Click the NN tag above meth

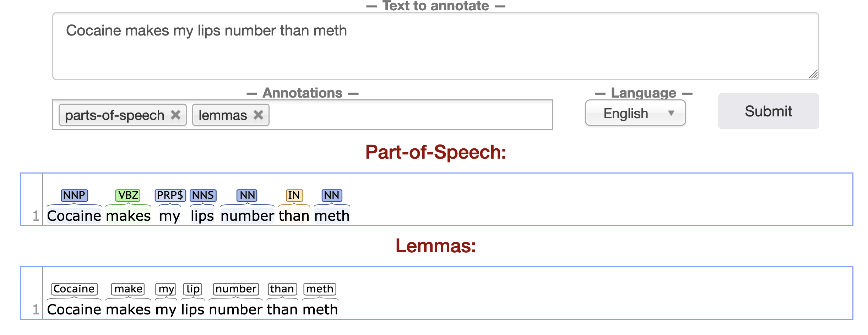331,195
